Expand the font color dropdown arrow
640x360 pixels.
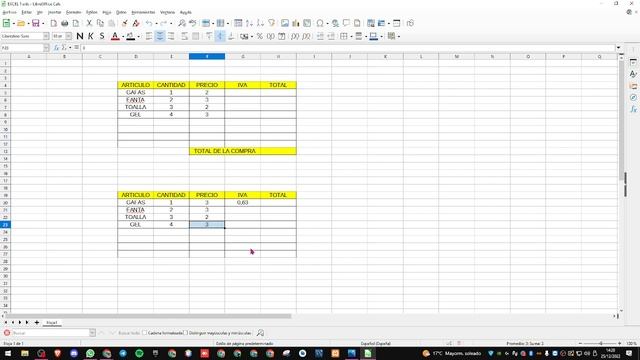[x=123, y=36]
